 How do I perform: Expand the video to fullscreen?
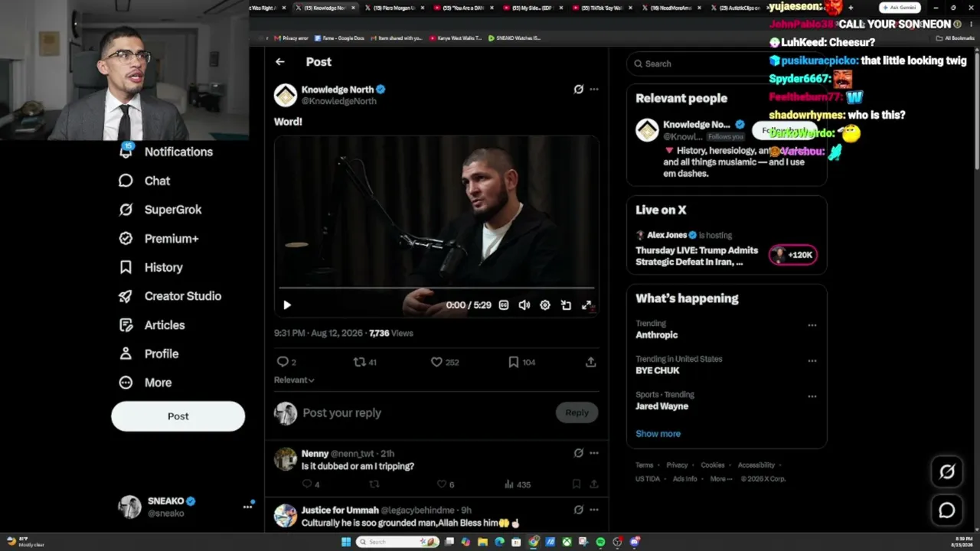click(586, 305)
